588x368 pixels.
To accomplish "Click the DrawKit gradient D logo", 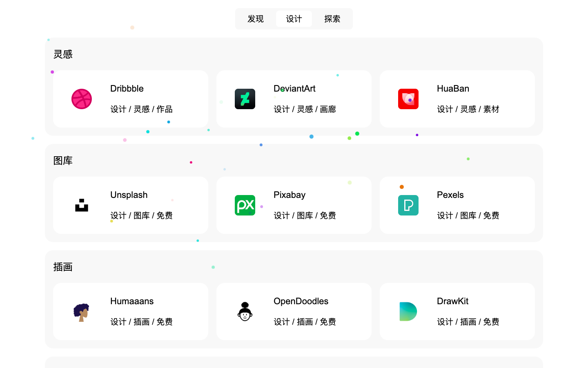I will coord(408,312).
